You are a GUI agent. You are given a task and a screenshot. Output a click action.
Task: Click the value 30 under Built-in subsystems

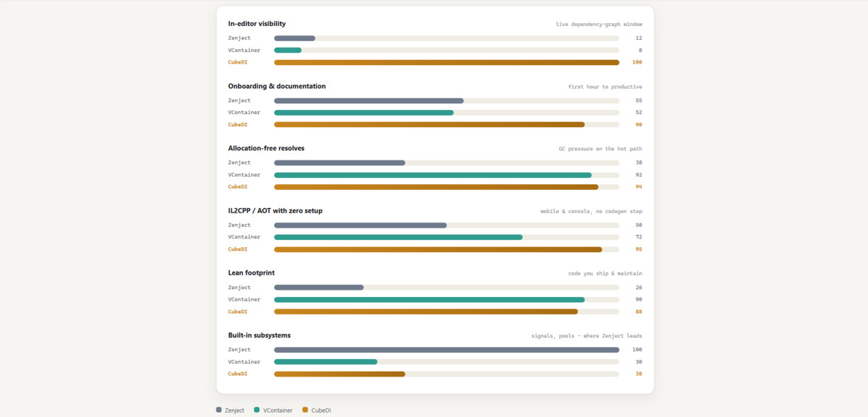pos(639,361)
